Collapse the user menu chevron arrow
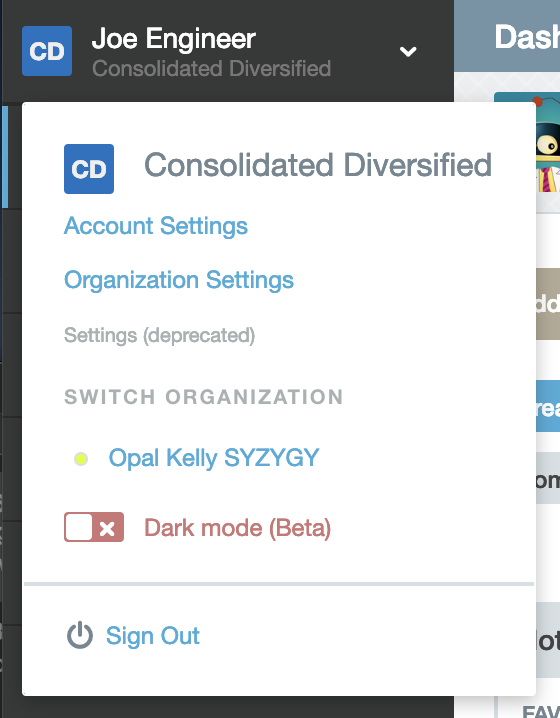This screenshot has height=718, width=560. point(408,51)
